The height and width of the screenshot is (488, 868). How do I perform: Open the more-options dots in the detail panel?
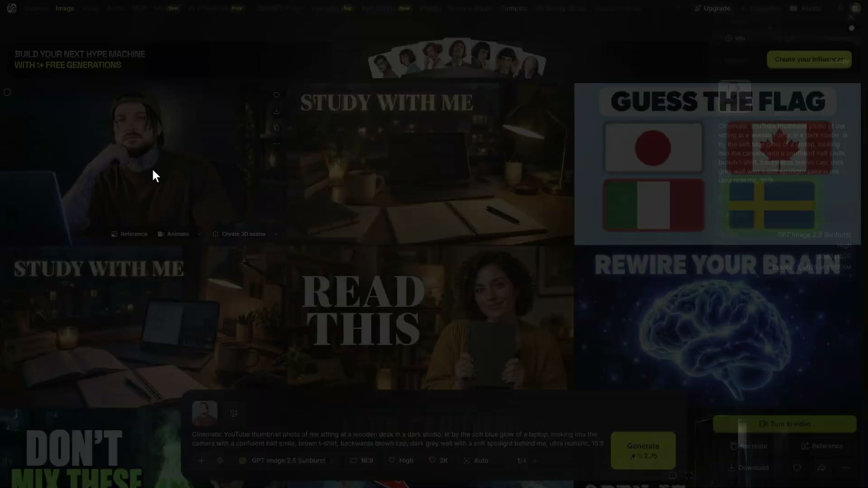click(x=846, y=467)
